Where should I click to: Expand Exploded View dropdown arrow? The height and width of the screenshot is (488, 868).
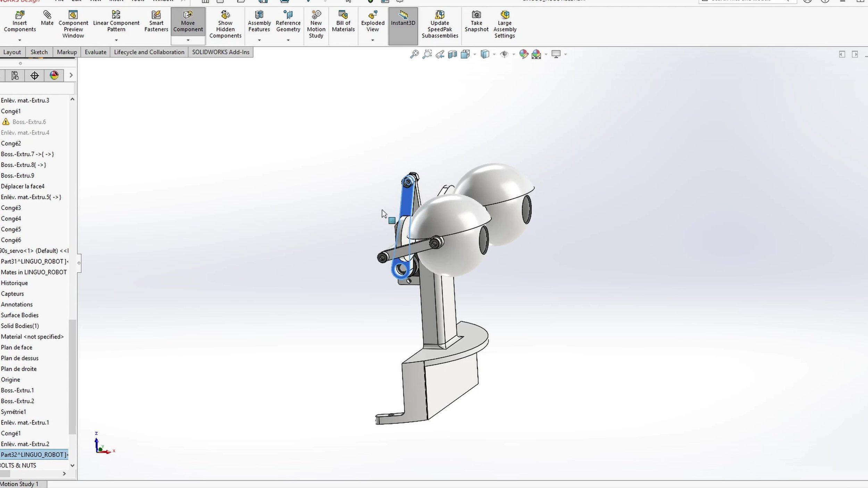tap(373, 40)
